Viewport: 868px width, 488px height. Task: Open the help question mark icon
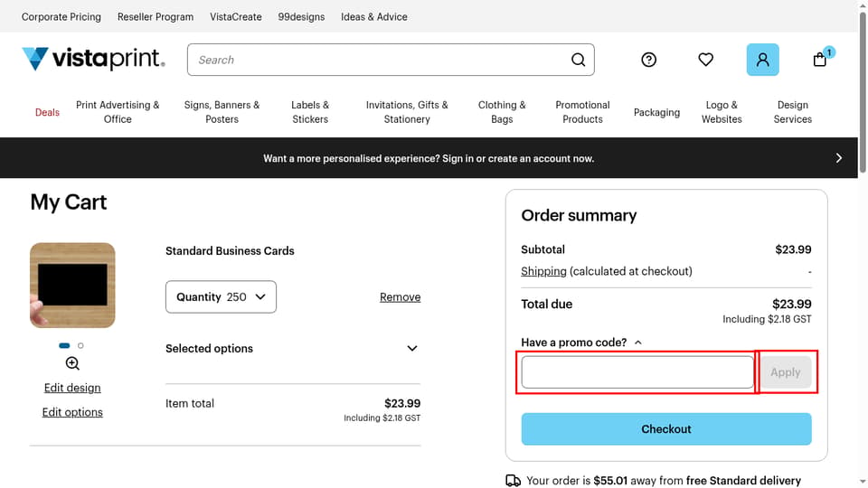click(x=649, y=60)
